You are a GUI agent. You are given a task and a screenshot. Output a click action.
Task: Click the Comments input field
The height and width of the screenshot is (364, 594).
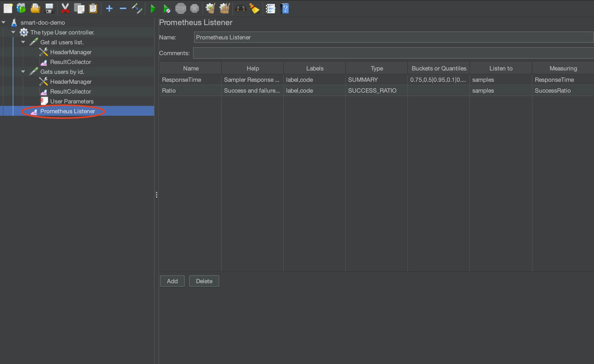[393, 53]
